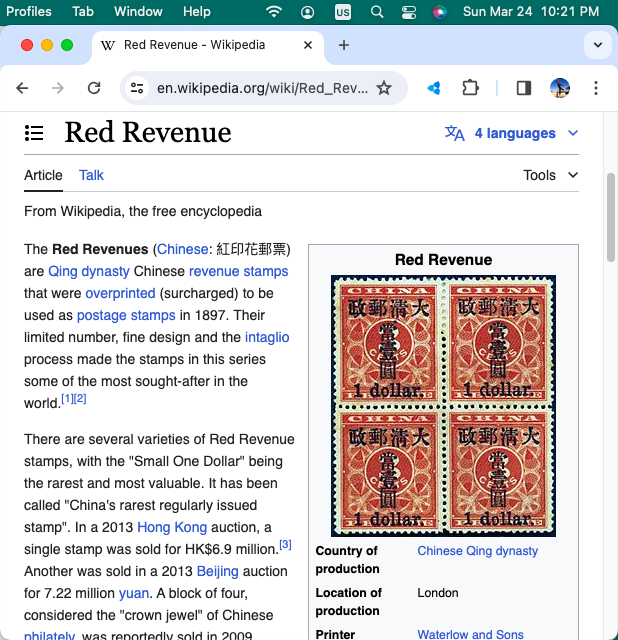Open the Window menu in menu bar
This screenshot has height=640, width=618.
coord(138,12)
